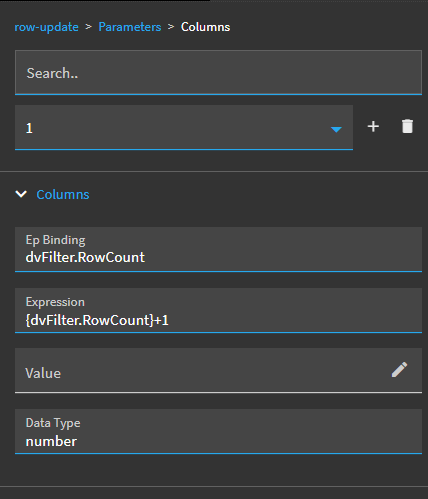The image size is (428, 499).
Task: Click the dvFilter.RowCount text in Ep Binding
Action: (85, 257)
